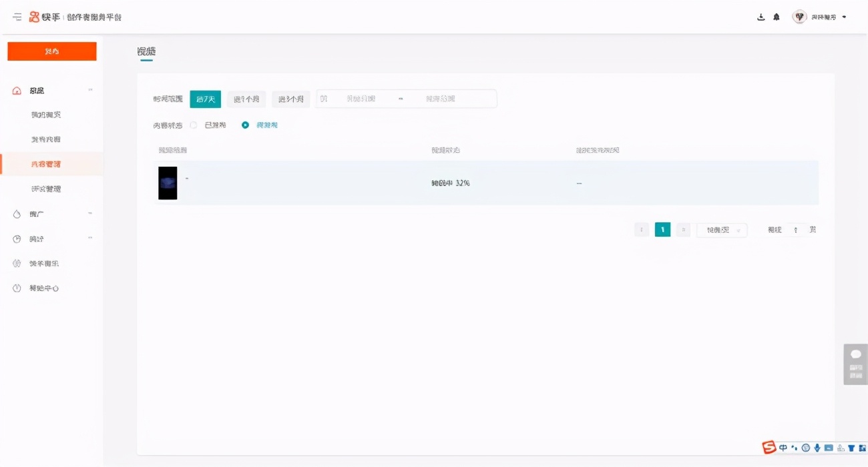Click the calendar icon in date range field
This screenshot has height=467, width=868.
[x=324, y=99]
